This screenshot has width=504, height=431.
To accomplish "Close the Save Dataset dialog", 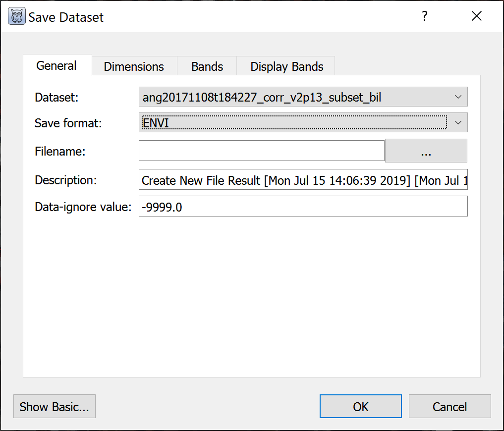I will [x=476, y=16].
